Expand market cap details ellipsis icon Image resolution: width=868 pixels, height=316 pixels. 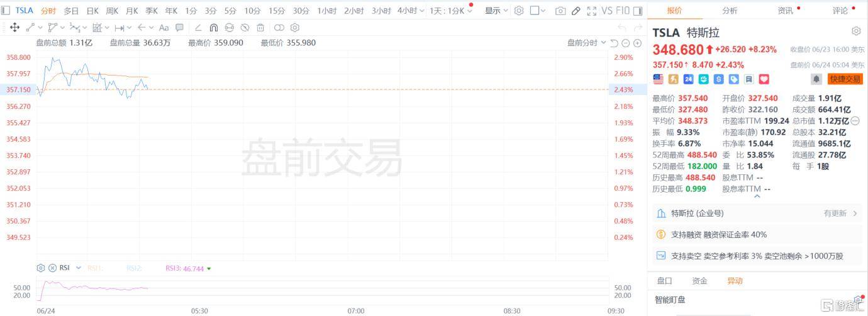pos(855,121)
